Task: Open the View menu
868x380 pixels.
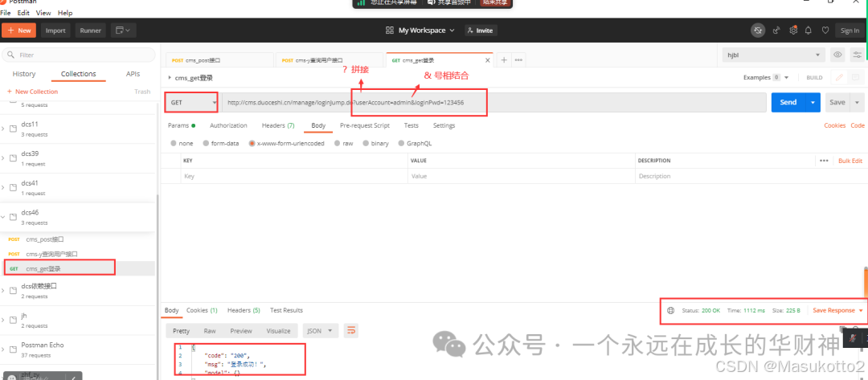Action: (x=43, y=13)
